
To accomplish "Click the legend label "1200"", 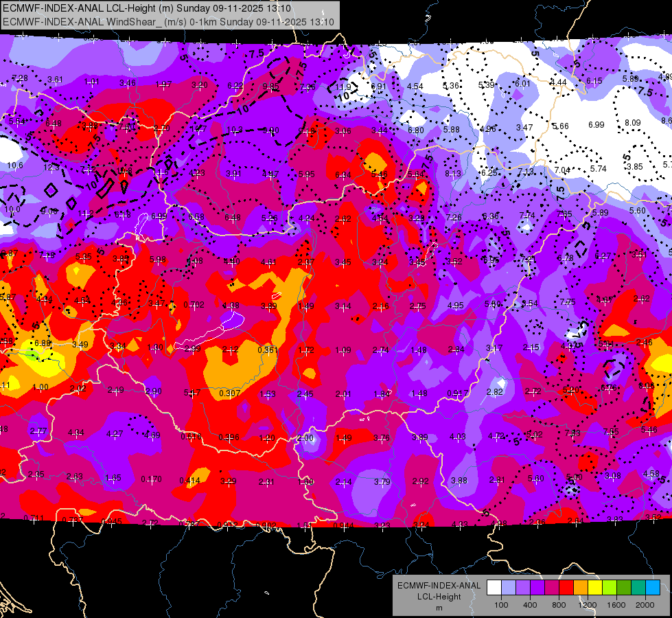I will click(588, 605).
